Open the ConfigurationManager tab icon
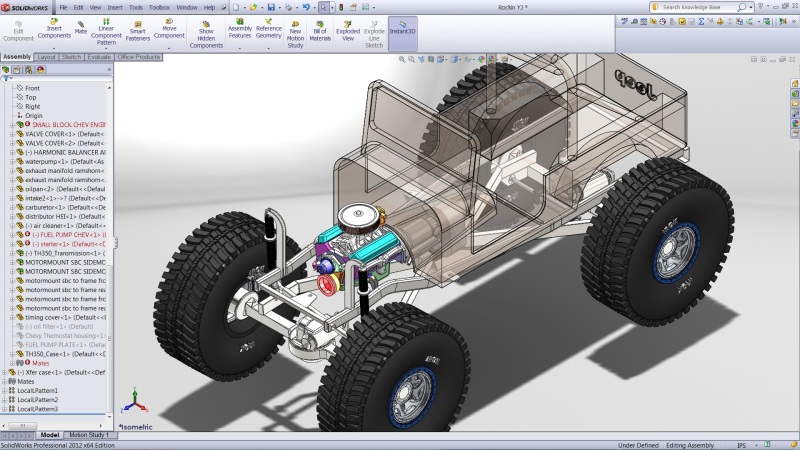Viewport: 800px width, 450px height. [x=29, y=69]
